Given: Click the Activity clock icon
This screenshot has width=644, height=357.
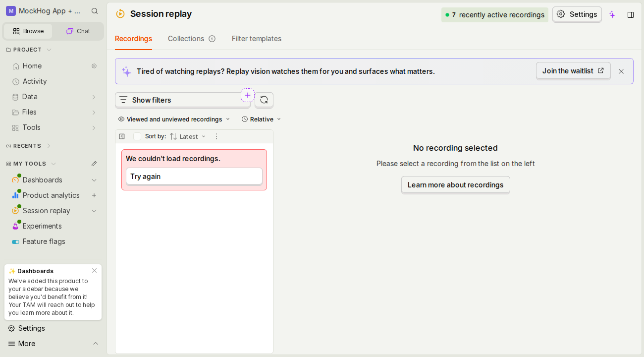Looking at the screenshot, I should coord(16,81).
